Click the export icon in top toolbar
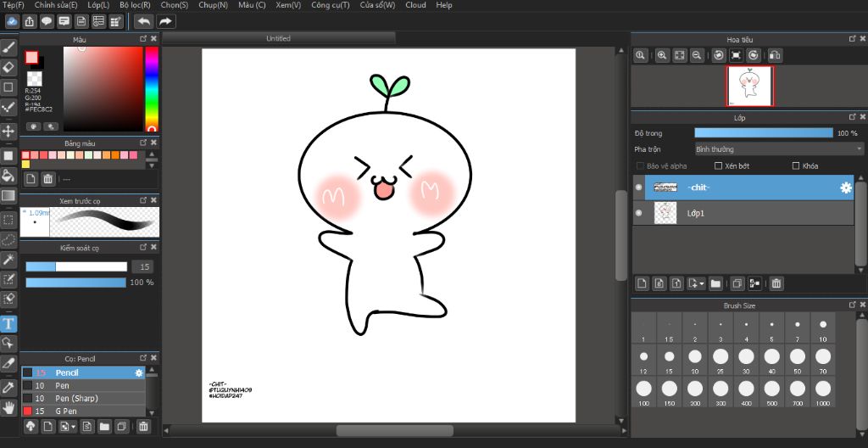The width and height of the screenshot is (868, 448). pyautogui.click(x=30, y=21)
